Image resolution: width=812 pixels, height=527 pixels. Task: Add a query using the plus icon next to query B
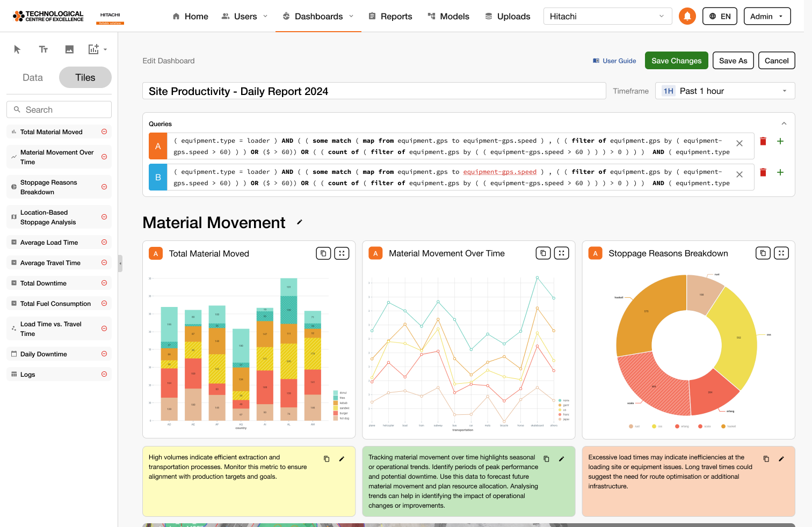[x=780, y=172]
